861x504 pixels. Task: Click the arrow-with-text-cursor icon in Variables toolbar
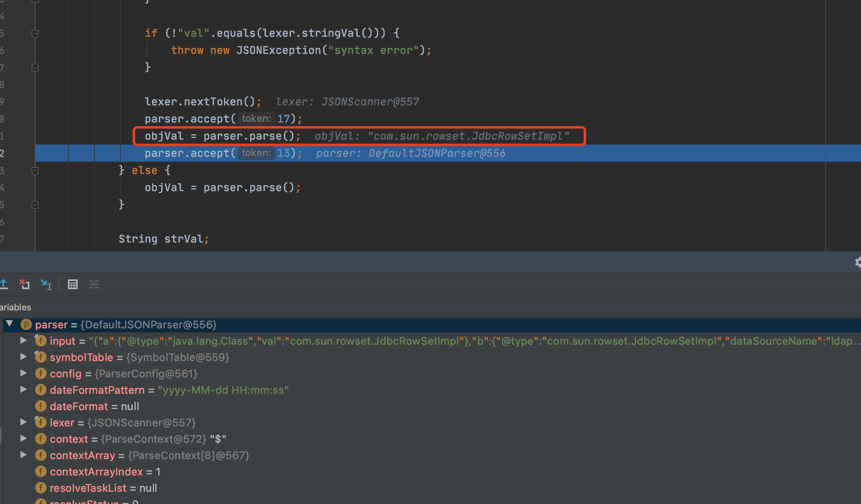coord(46,284)
